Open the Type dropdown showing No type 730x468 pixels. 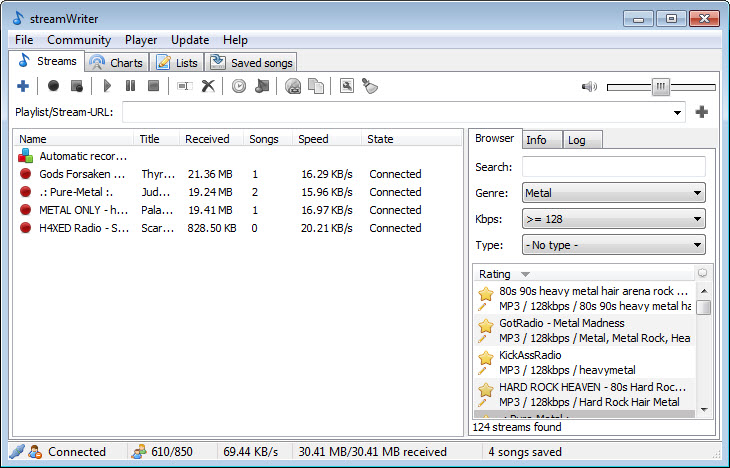click(x=613, y=245)
